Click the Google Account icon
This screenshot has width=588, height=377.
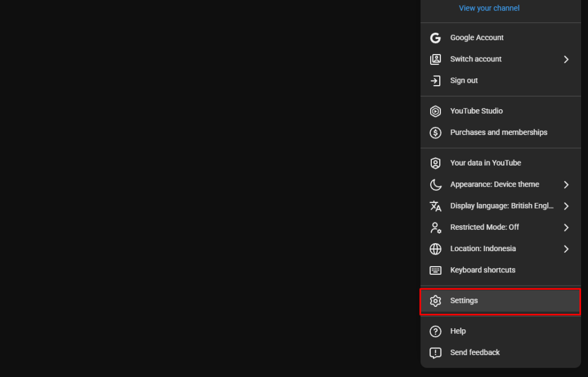point(435,37)
